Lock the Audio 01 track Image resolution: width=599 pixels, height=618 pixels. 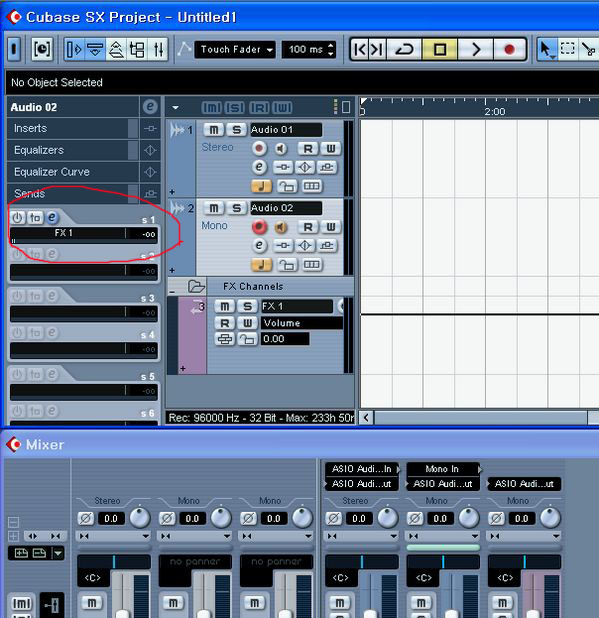coord(287,186)
